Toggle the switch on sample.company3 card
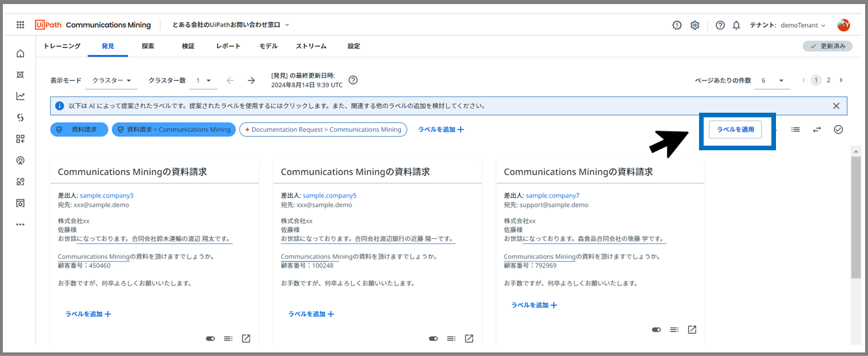 pos(210,339)
